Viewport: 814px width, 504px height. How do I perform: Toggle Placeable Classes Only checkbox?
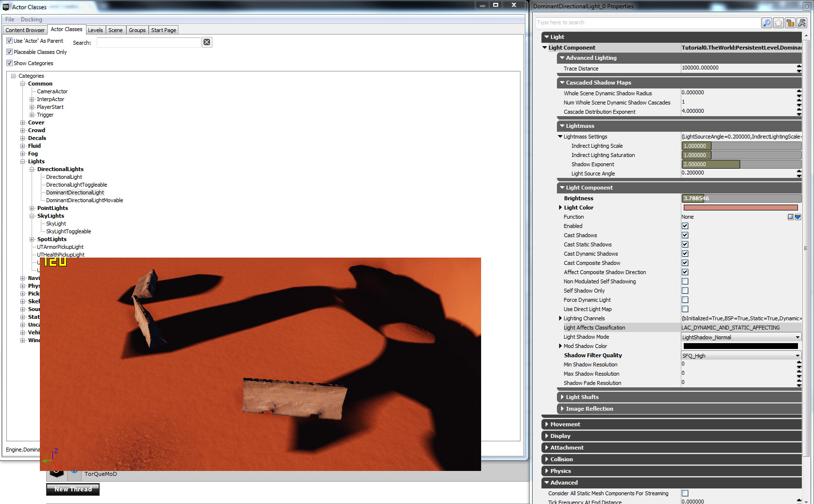click(9, 52)
